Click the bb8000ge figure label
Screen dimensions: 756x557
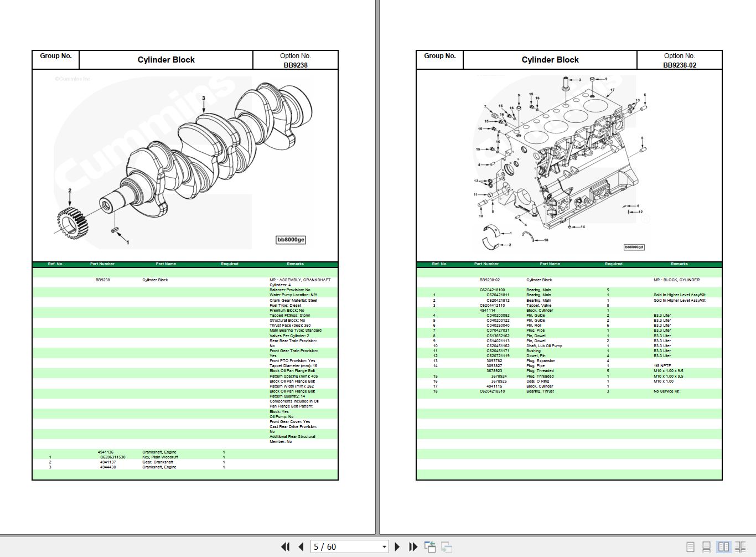pos(292,240)
